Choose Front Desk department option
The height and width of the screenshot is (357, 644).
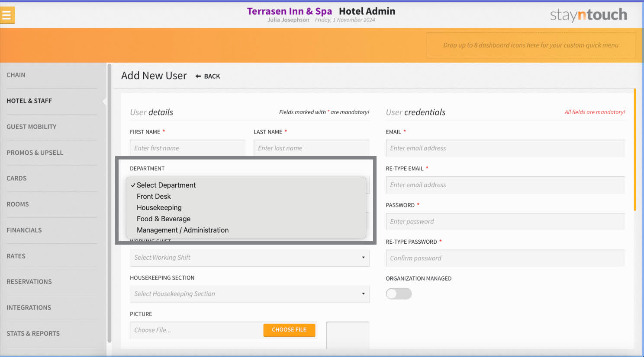click(246, 196)
